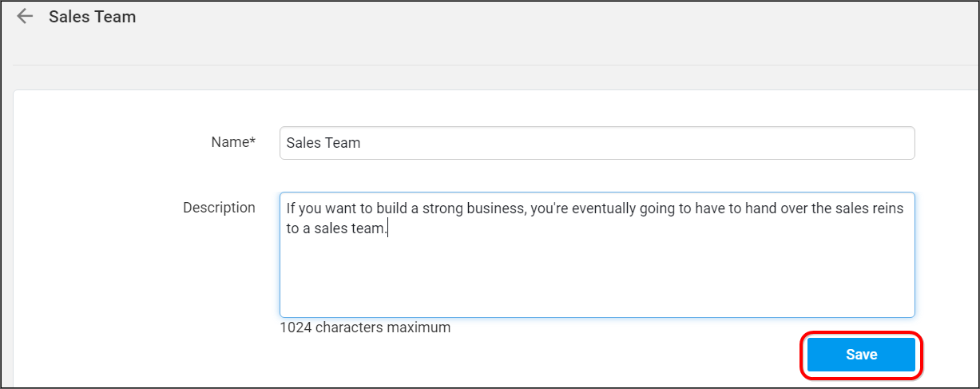Click the "Description" field label
This screenshot has height=389, width=980.
pyautogui.click(x=219, y=208)
